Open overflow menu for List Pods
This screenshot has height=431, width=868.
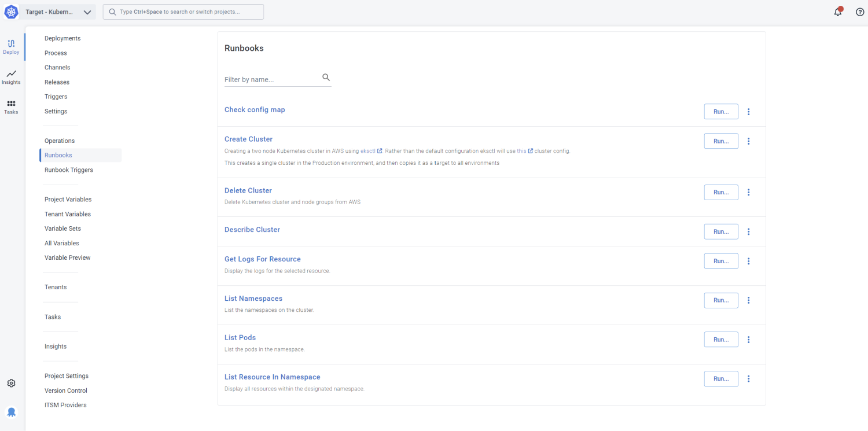tap(748, 340)
